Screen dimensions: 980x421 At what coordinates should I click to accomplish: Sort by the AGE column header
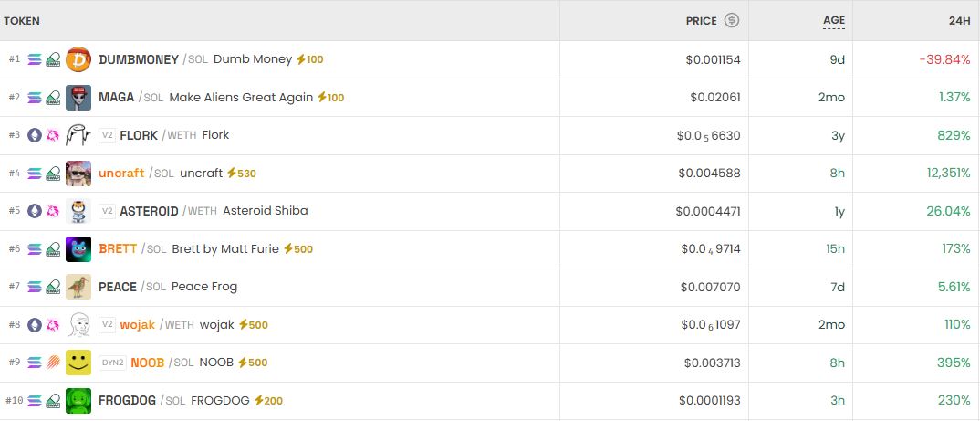834,20
